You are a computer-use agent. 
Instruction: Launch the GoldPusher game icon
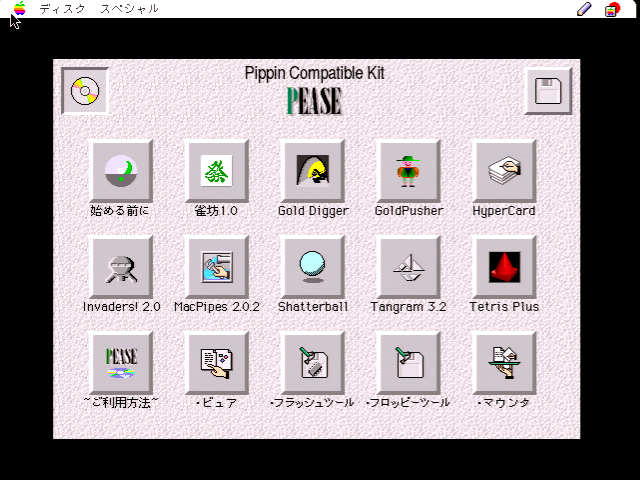click(409, 171)
